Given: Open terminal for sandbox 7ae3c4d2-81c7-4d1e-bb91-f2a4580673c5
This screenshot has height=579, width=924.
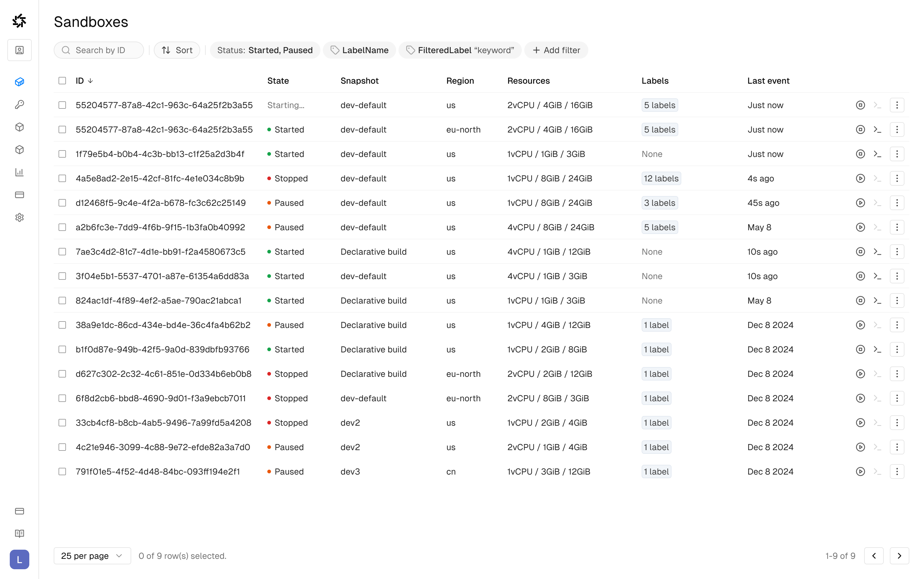Looking at the screenshot, I should (877, 252).
